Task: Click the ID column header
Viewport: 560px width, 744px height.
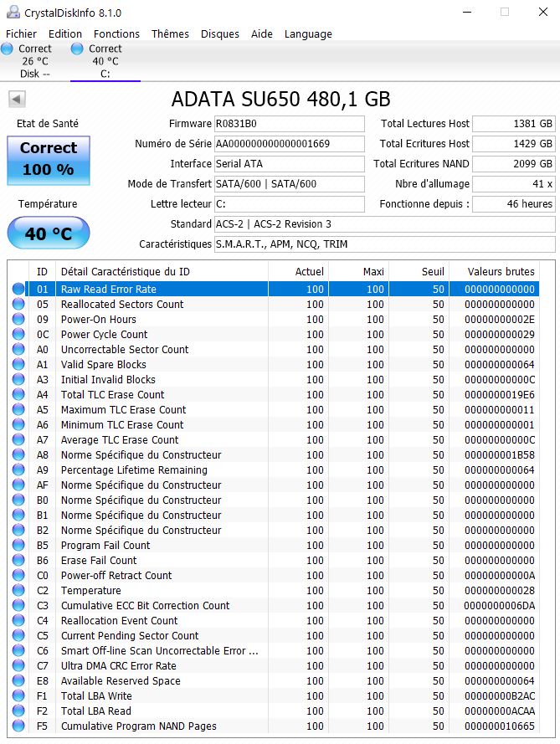Action: [x=42, y=271]
